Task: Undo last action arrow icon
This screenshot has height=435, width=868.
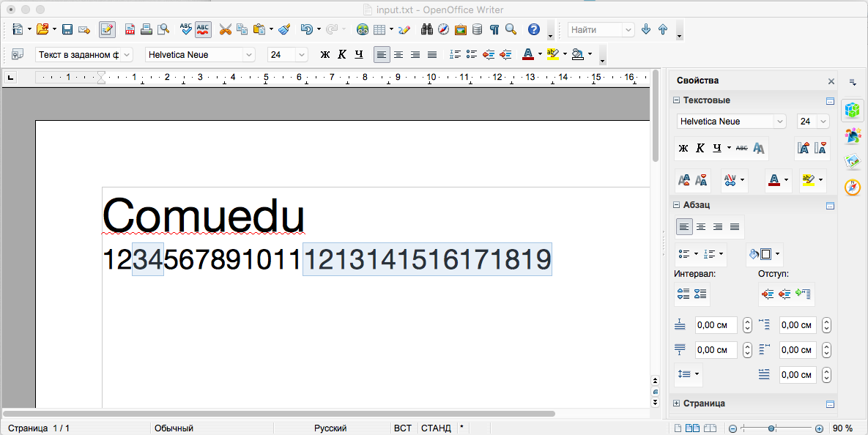Action: pyautogui.click(x=307, y=29)
